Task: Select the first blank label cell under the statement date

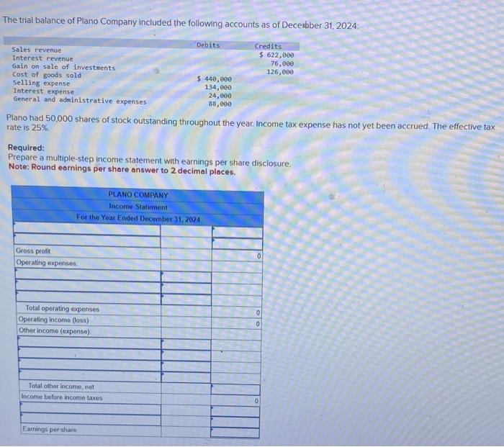Action: tap(87, 228)
